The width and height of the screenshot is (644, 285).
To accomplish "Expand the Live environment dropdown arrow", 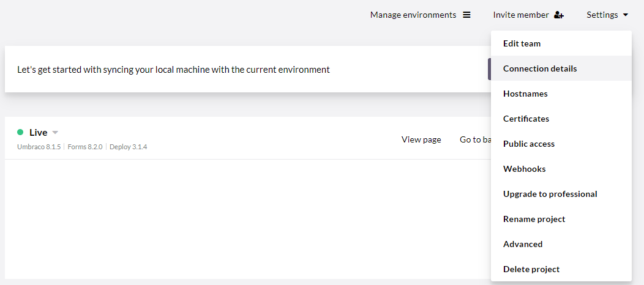I will click(55, 133).
